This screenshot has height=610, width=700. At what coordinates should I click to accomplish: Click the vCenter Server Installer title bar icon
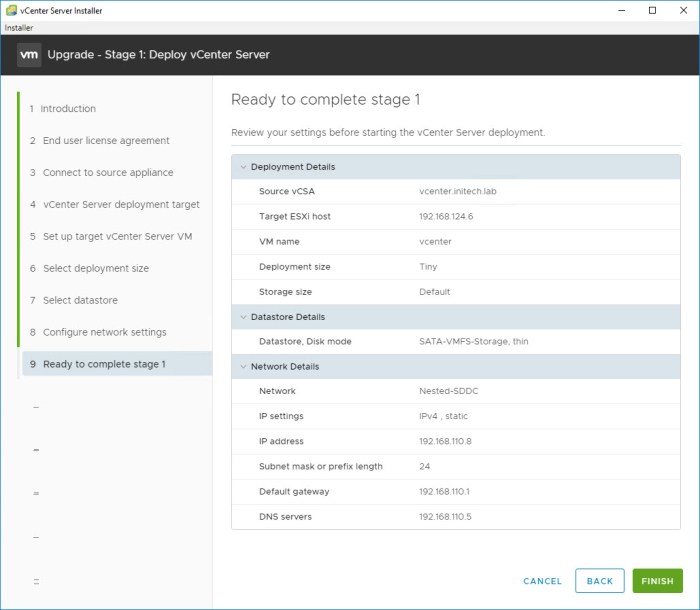[10, 10]
